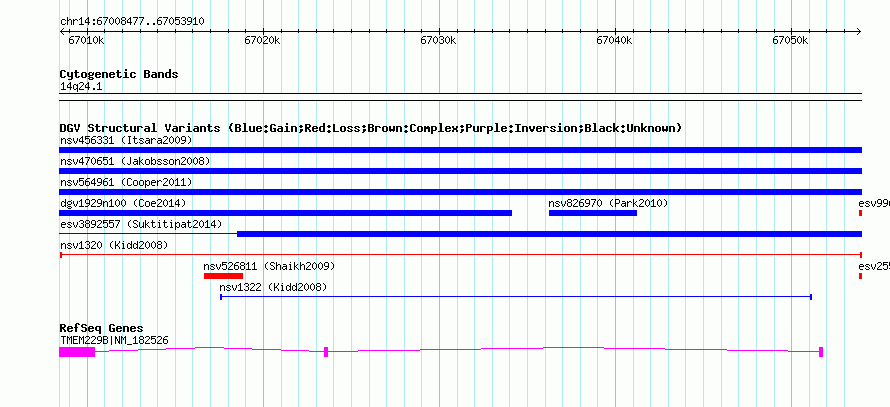890x407 pixels.
Task: Click the 67020k ruler tick label
Action: (x=262, y=41)
